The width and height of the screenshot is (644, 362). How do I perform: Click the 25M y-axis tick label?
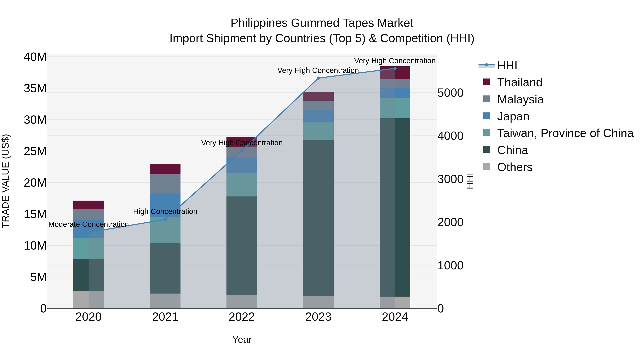point(35,151)
